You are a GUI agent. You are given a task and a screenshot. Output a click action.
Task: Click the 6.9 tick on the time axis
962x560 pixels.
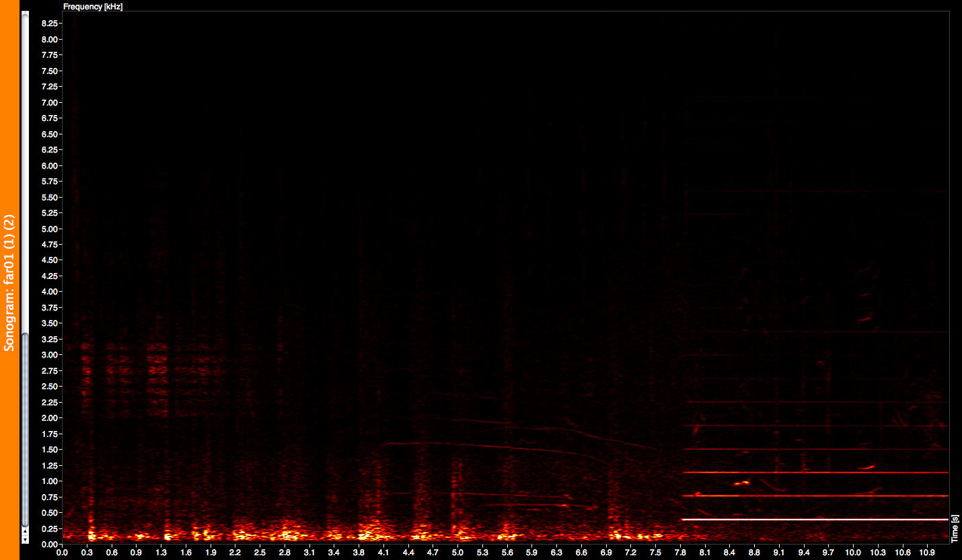coord(606,553)
